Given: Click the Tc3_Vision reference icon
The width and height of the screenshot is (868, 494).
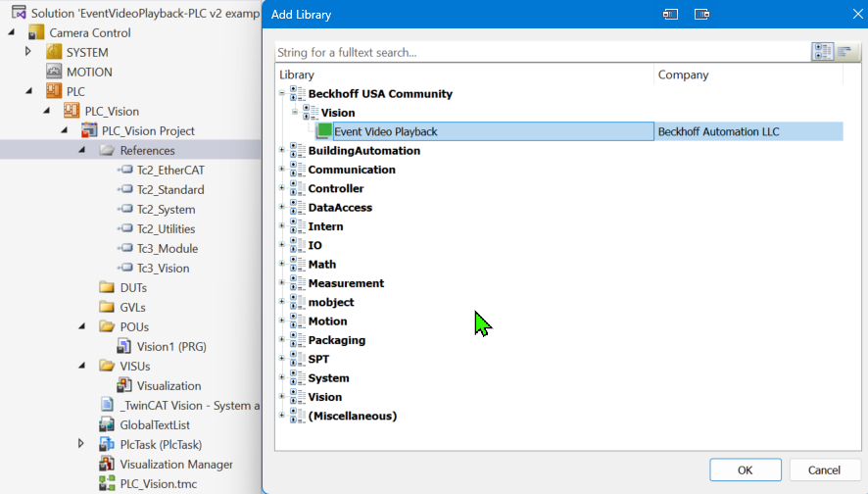Looking at the screenshot, I should pos(124,268).
